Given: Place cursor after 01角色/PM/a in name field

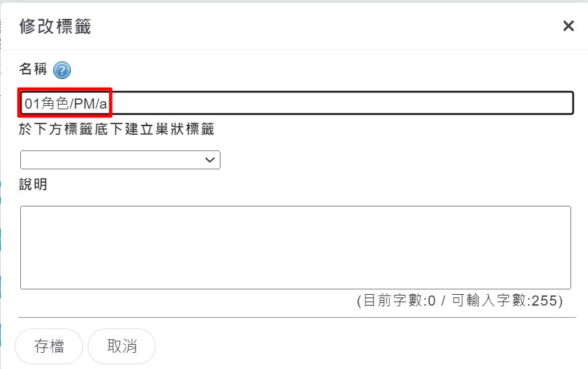Looking at the screenshot, I should point(109,103).
